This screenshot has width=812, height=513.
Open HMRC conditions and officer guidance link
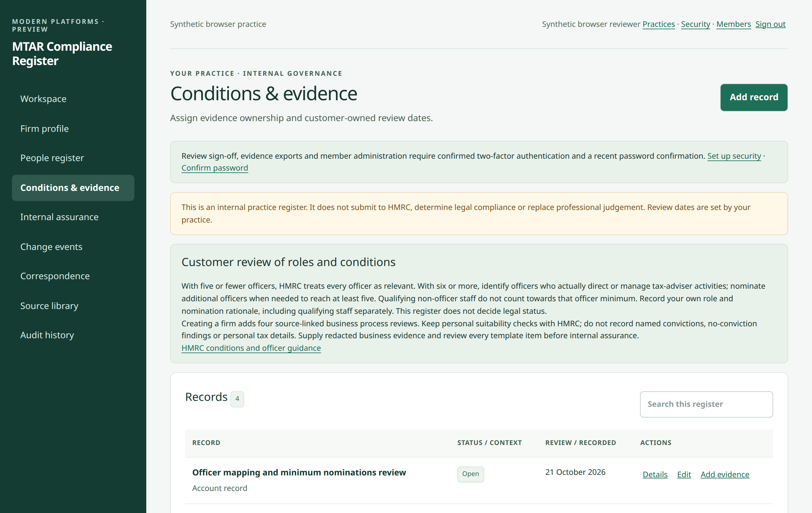click(251, 348)
